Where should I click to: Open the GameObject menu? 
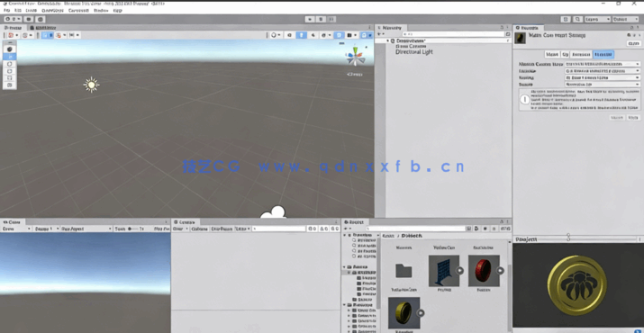tap(52, 10)
